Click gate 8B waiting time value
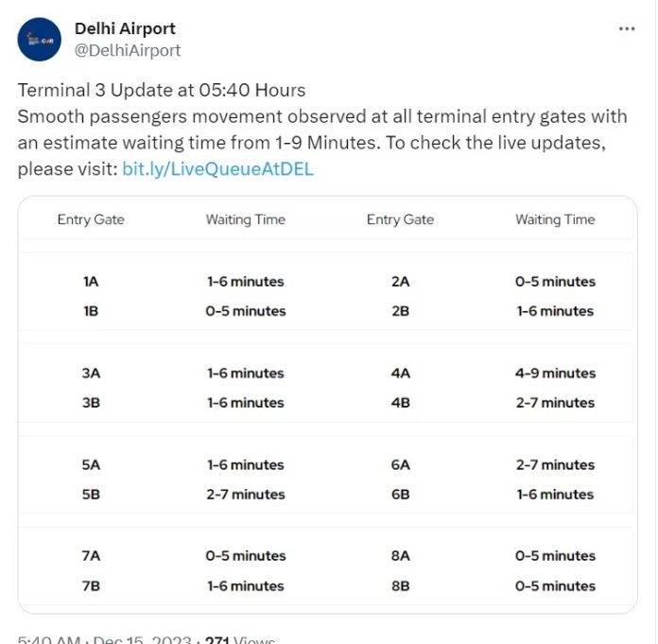Viewport: 658px width, 644px height. point(555,585)
